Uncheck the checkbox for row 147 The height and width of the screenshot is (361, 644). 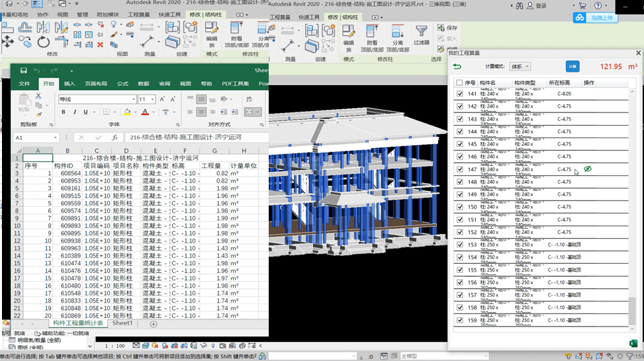click(460, 169)
